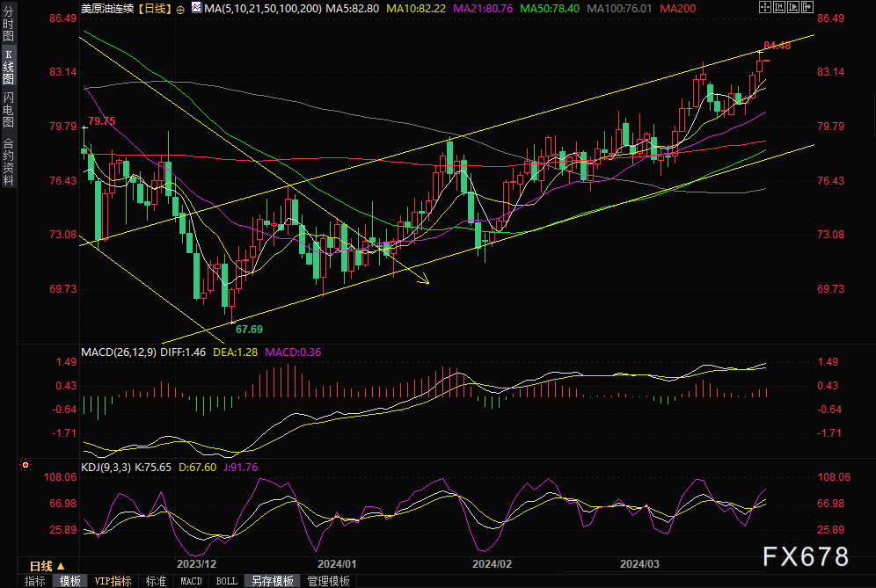The image size is (876, 588).
Task: Click the K:75.65 value
Action: [153, 468]
